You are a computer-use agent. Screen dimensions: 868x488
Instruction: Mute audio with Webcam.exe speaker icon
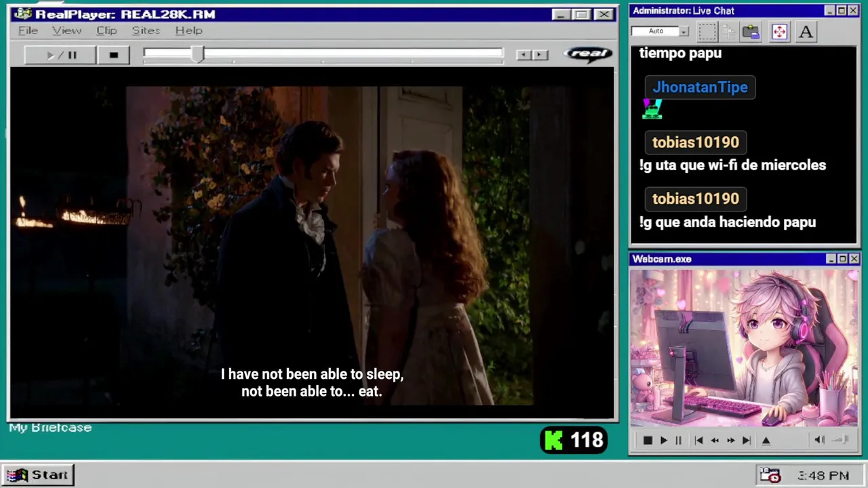(x=819, y=441)
